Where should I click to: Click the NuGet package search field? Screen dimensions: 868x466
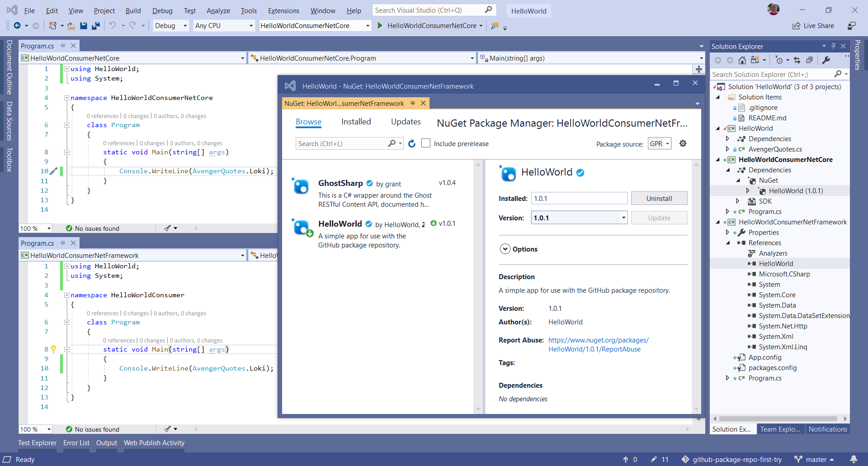pyautogui.click(x=342, y=144)
